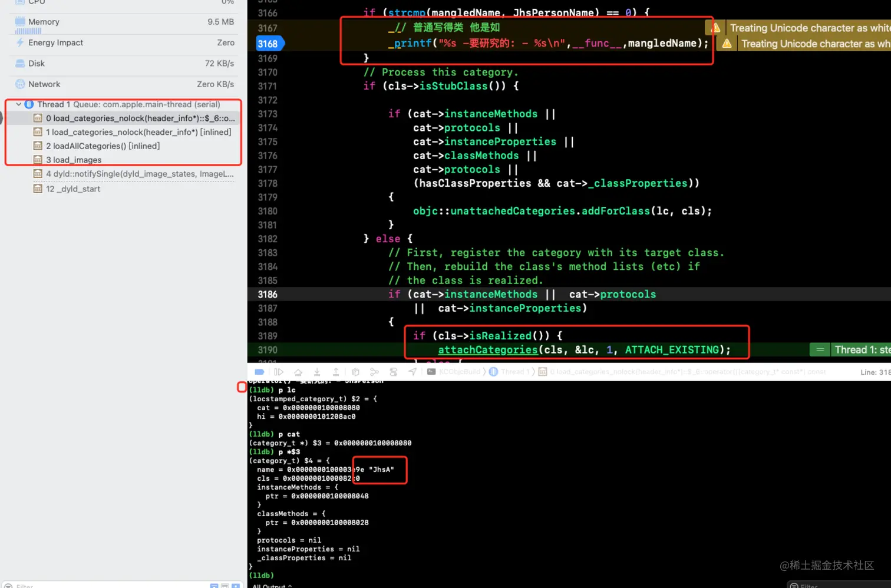The width and height of the screenshot is (891, 588).
Task: Select frame 3 load_images
Action: pyautogui.click(x=68, y=160)
